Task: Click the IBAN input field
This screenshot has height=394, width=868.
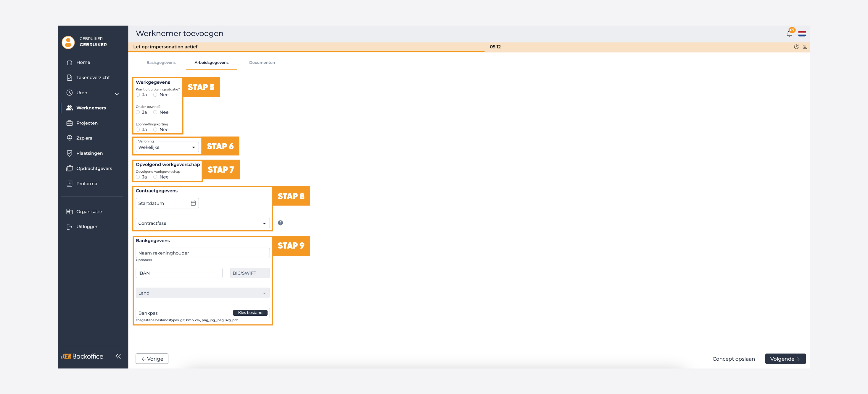Action: point(179,273)
